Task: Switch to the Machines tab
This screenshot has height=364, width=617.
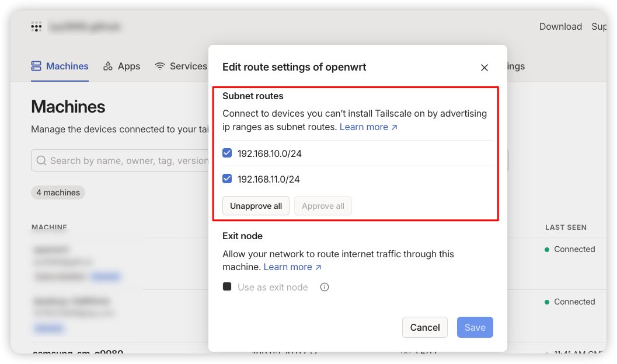Action: [67, 66]
